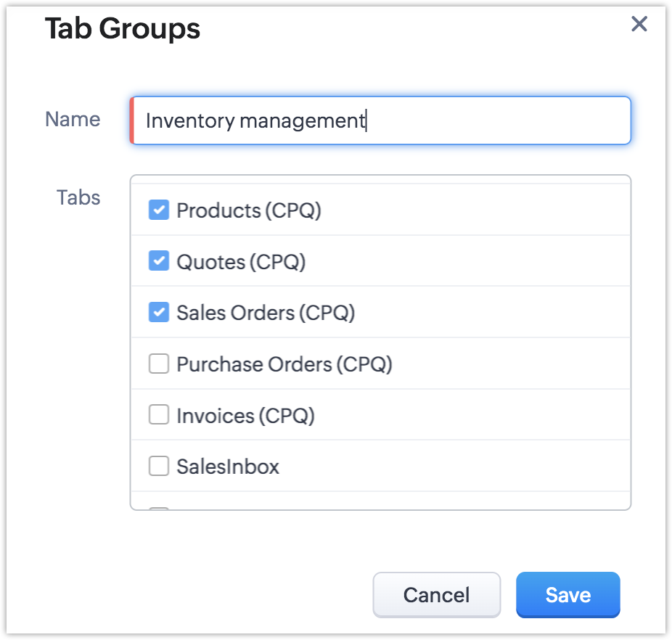Click the Tab Groups dialog title
The image size is (672, 640).
[123, 29]
